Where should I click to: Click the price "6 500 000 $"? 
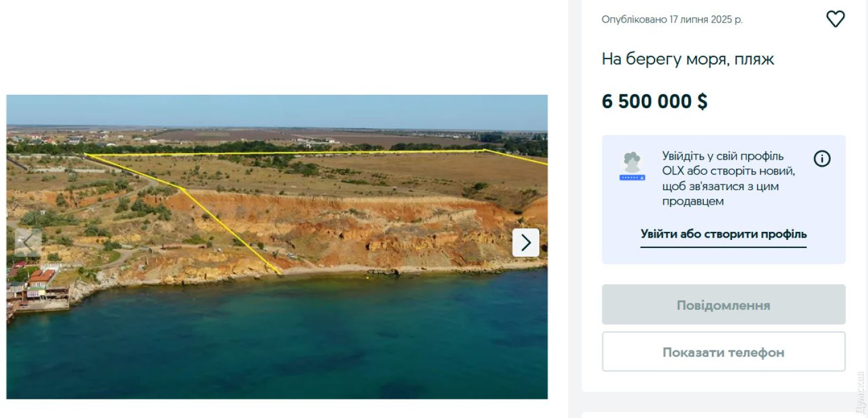(654, 102)
